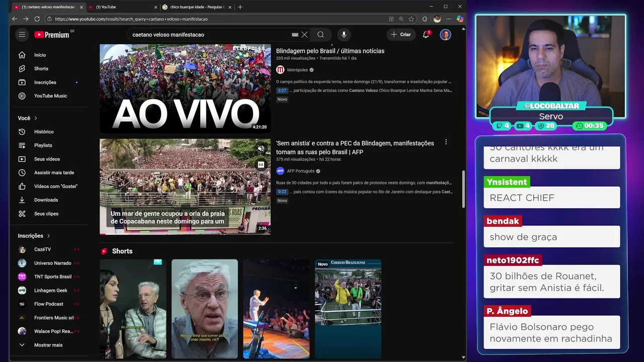Open 'Sem anistia' AFP video title
644x362 pixels.
pyautogui.click(x=355, y=147)
